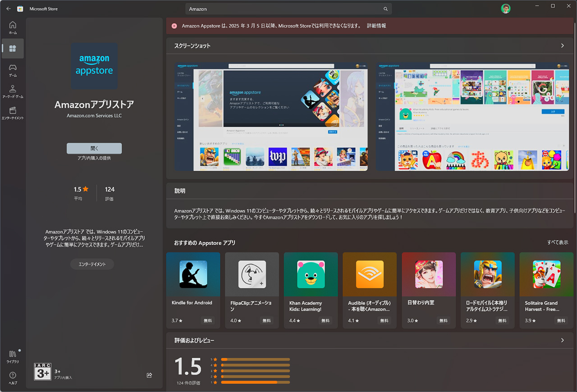The height and width of the screenshot is (392, 577).
Task: Go back using the back arrow
Action: point(9,9)
